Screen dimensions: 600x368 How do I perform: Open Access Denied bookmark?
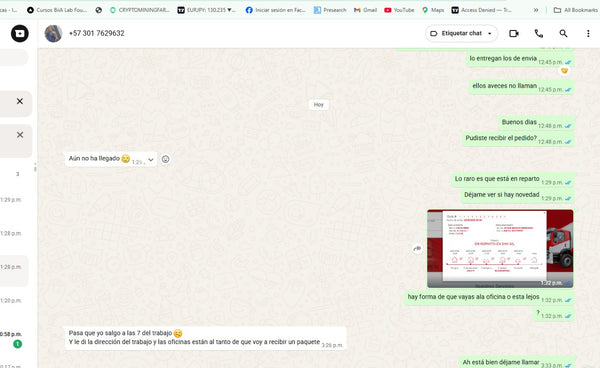click(x=481, y=10)
